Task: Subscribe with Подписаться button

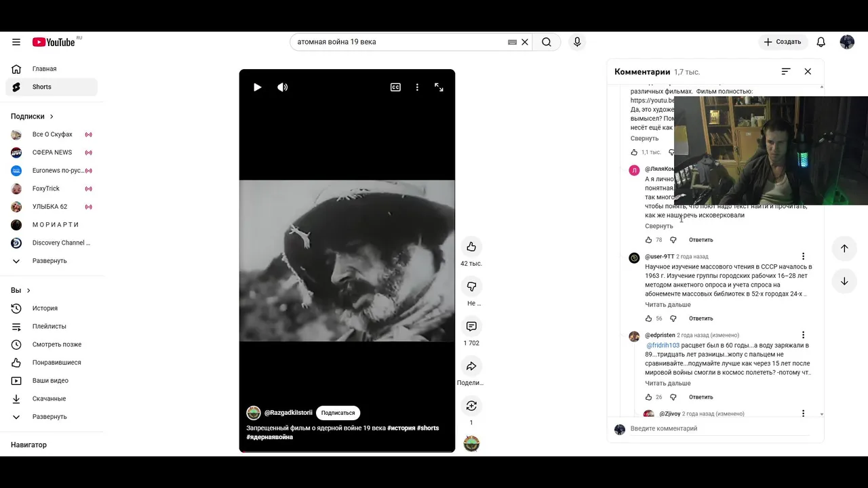Action: 338,413
